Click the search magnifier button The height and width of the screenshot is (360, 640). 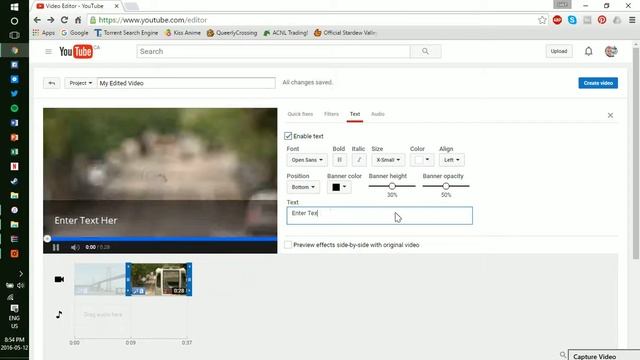425,51
